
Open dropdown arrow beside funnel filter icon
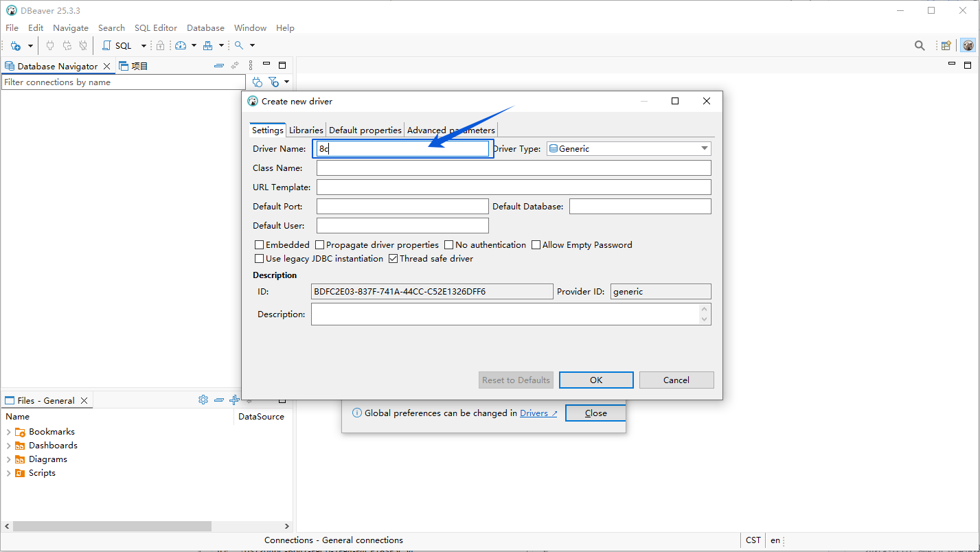tap(286, 82)
